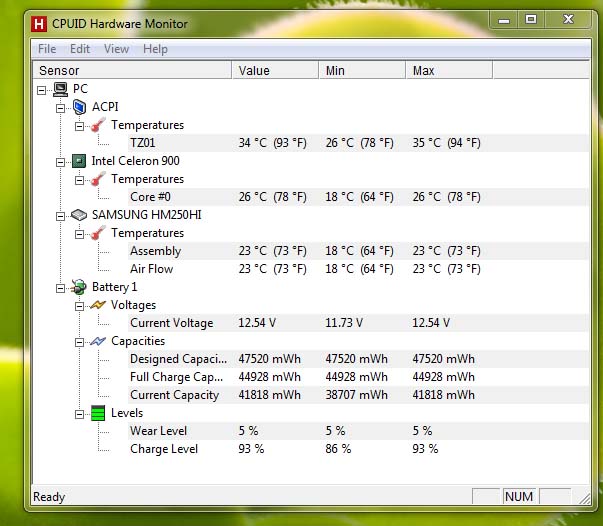Viewport: 603px width, 526px height.
Task: Click the thermometer icon under ACPI
Action: pyautogui.click(x=98, y=125)
